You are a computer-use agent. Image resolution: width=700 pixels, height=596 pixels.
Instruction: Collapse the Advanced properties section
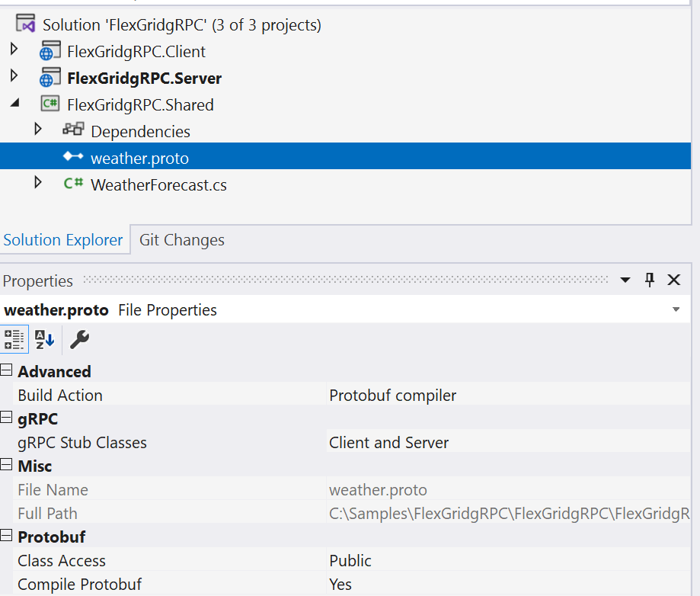[6, 371]
